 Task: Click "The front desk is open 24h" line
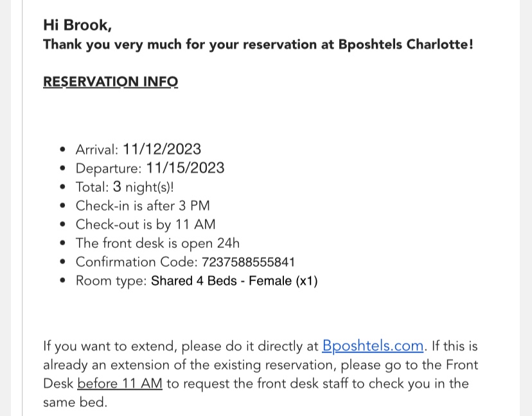point(157,243)
